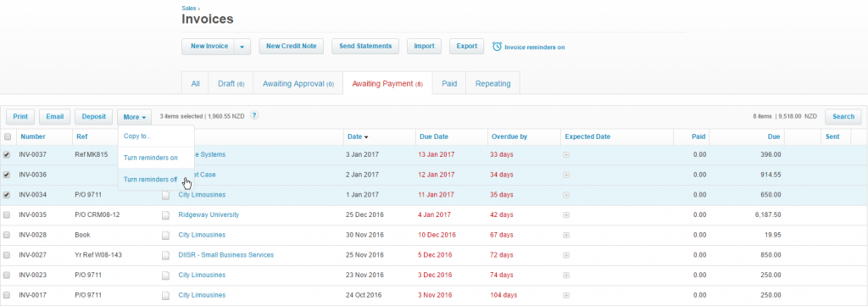Uncheck the INV-0034 checkbox
This screenshot has height=306, width=868.
point(7,195)
